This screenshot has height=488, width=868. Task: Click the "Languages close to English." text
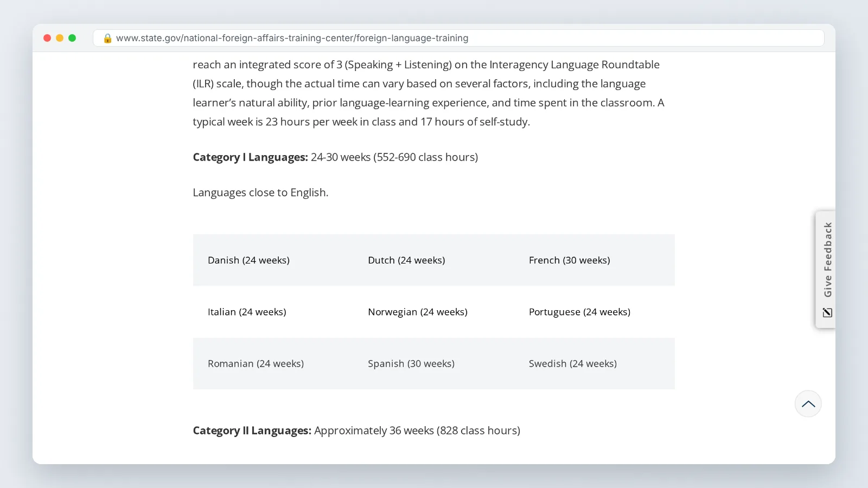(260, 192)
